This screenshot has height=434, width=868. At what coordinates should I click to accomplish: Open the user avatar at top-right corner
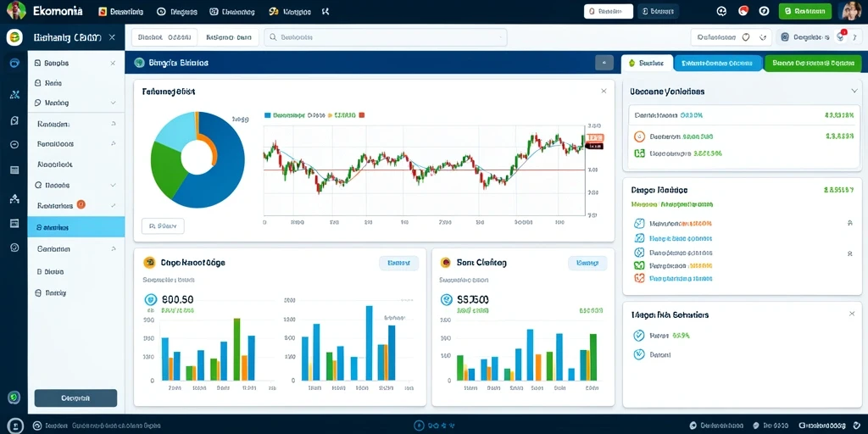pyautogui.click(x=850, y=11)
